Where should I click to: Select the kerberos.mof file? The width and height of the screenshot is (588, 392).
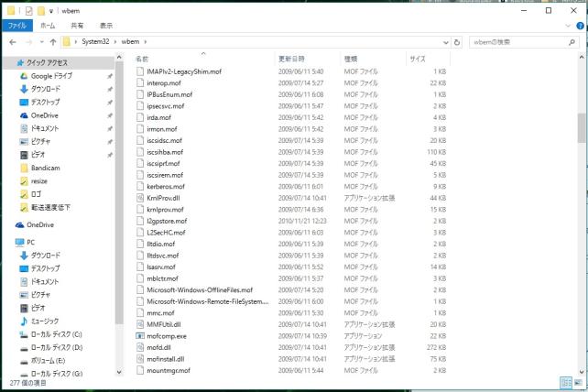[x=166, y=187]
